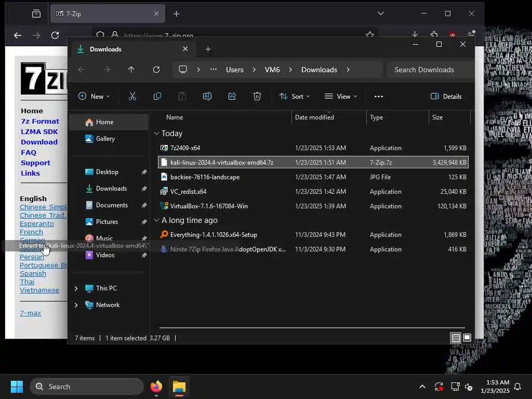This screenshot has width=532, height=399.
Task: Sort files by the Name column header
Action: pos(175,117)
